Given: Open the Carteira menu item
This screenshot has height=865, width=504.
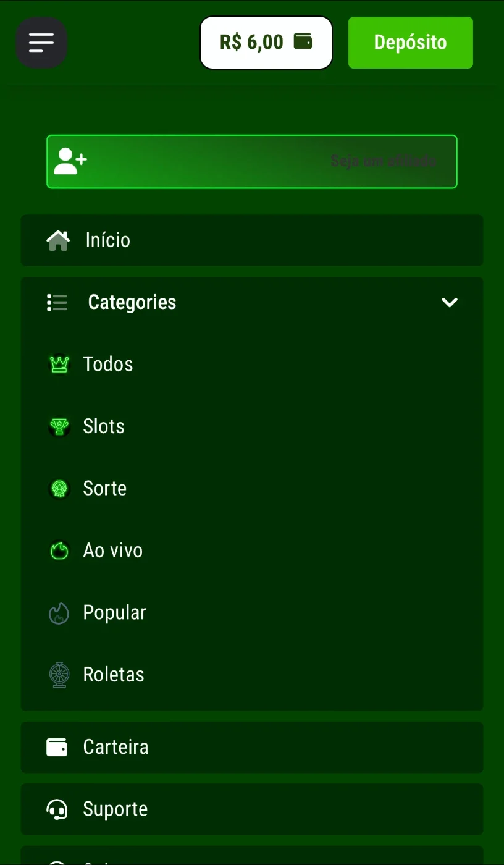Looking at the screenshot, I should pos(252,747).
